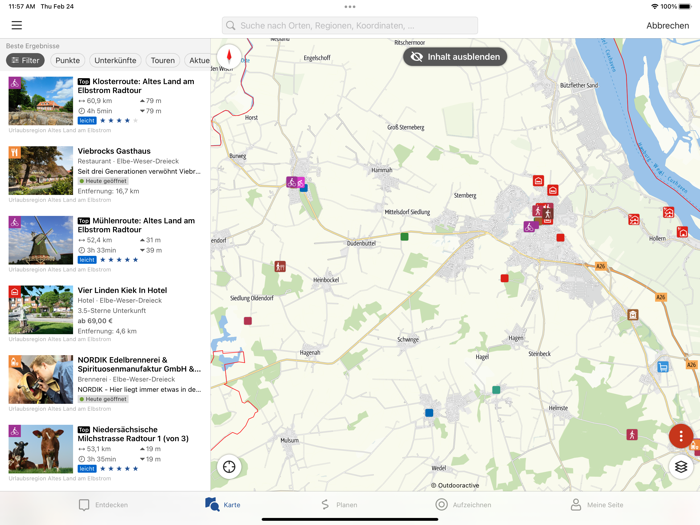
Task: Tap the teal square marker near Hagel
Action: pos(496,390)
